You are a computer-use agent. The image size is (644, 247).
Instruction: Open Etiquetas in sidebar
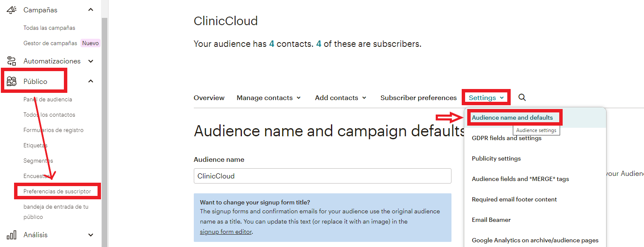[x=35, y=145]
